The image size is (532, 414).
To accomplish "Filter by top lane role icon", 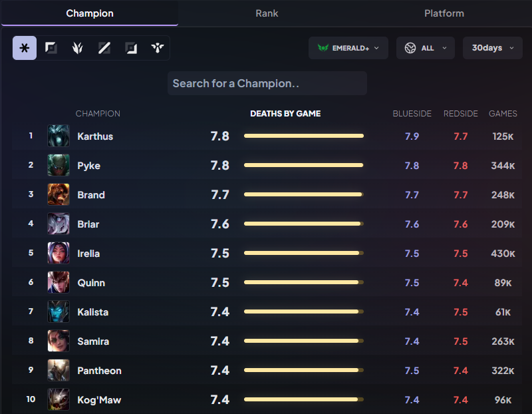I will click(51, 48).
